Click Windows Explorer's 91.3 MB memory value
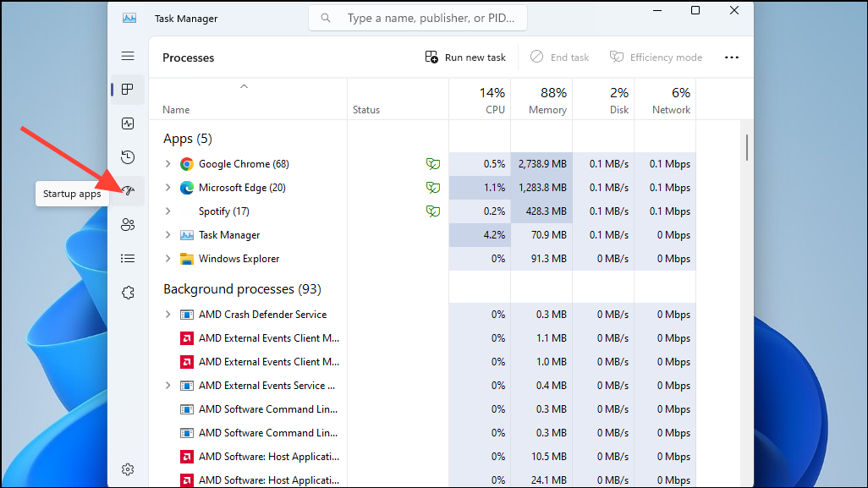This screenshot has width=868, height=488. point(548,259)
